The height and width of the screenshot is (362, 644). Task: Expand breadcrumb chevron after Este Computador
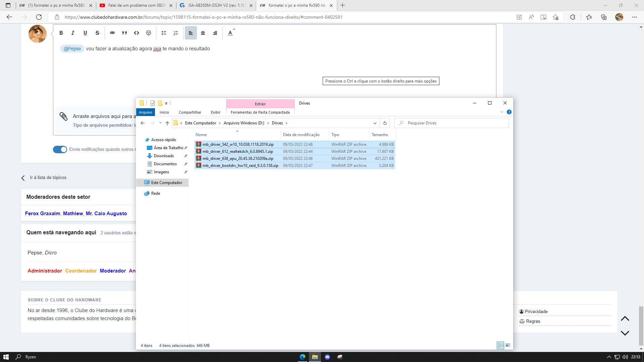pyautogui.click(x=220, y=123)
